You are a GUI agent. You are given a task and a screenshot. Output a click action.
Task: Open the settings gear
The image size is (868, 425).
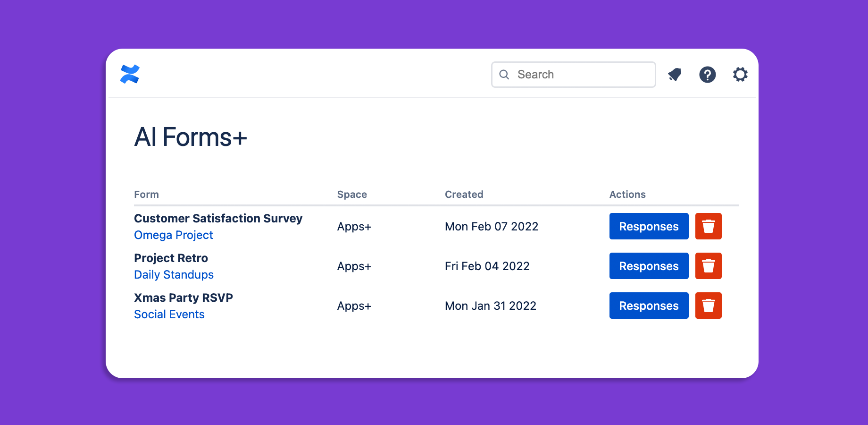tap(740, 75)
